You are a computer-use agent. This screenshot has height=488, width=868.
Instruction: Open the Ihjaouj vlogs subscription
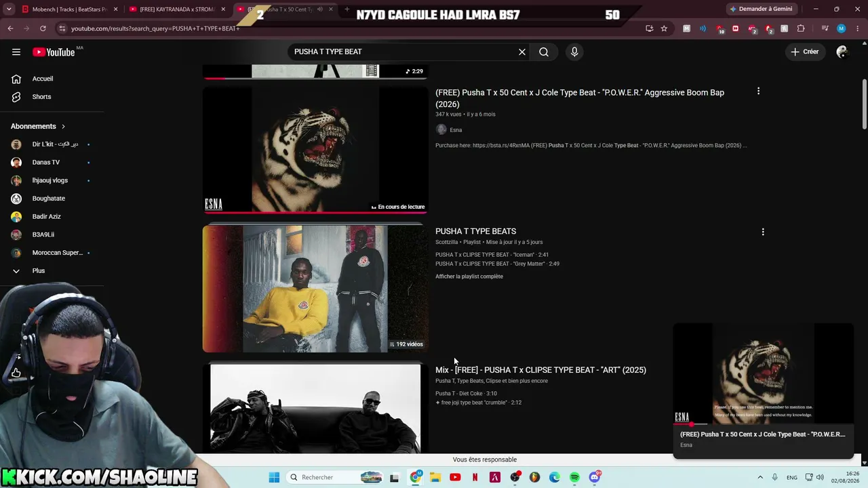[x=52, y=180]
